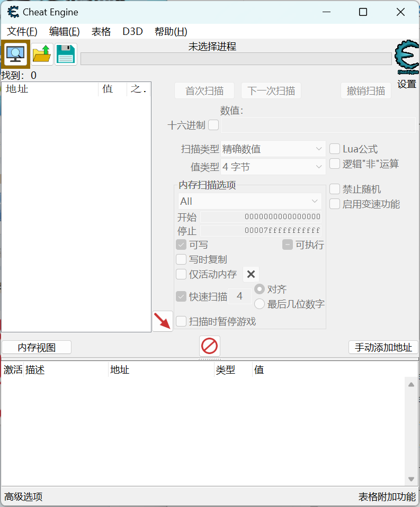Expand the 值类型 4 字节 dropdown
The image size is (420, 507).
tap(273, 167)
